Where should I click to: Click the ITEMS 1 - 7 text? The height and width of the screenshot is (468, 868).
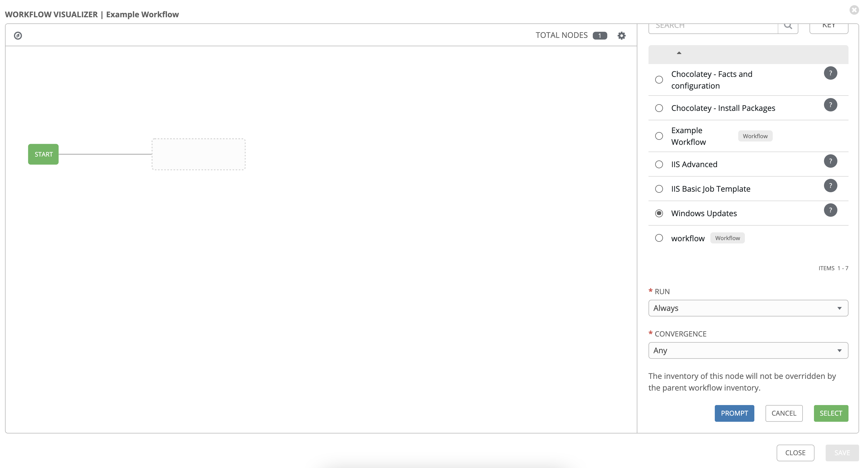[x=833, y=268]
